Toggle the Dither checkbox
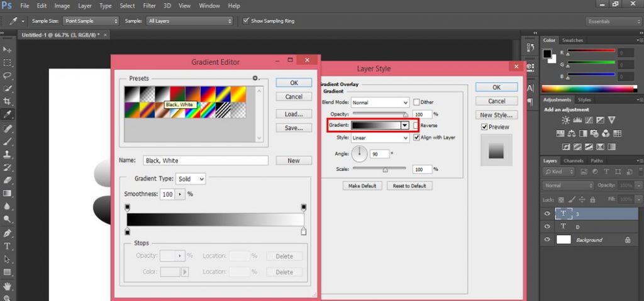Screen dimensions: 644x301 click(x=416, y=102)
